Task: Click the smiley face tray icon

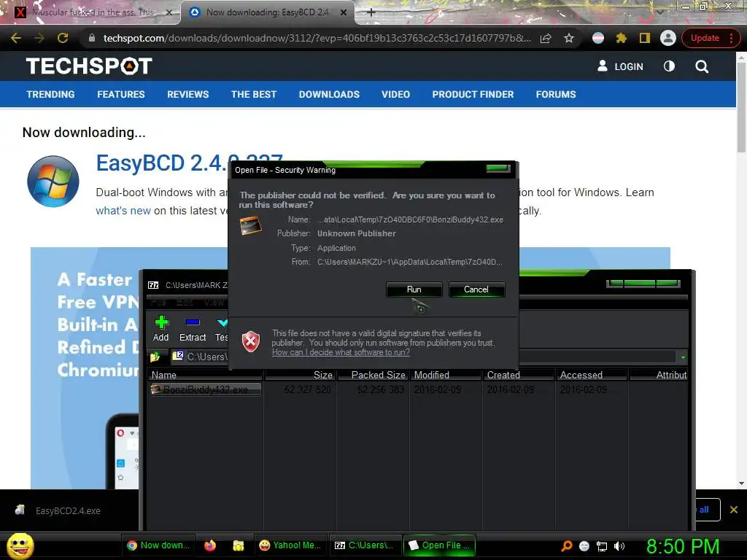Action: [x=584, y=546]
